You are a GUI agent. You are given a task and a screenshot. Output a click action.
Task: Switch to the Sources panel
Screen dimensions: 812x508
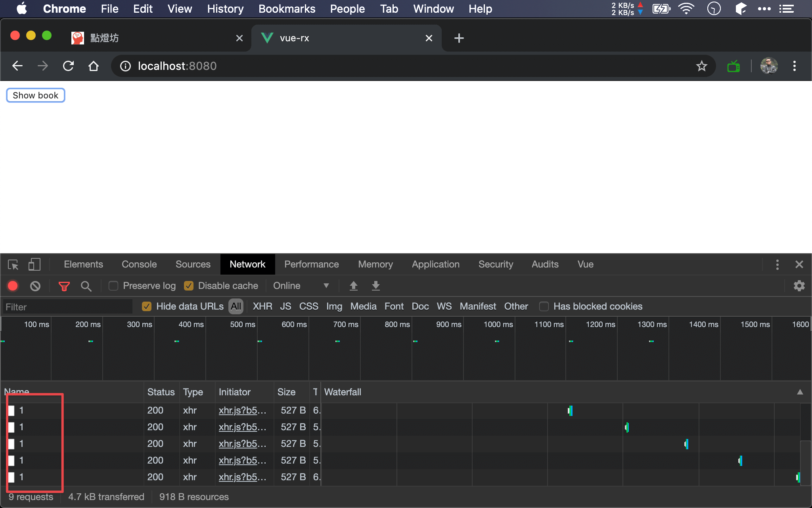[x=193, y=264]
